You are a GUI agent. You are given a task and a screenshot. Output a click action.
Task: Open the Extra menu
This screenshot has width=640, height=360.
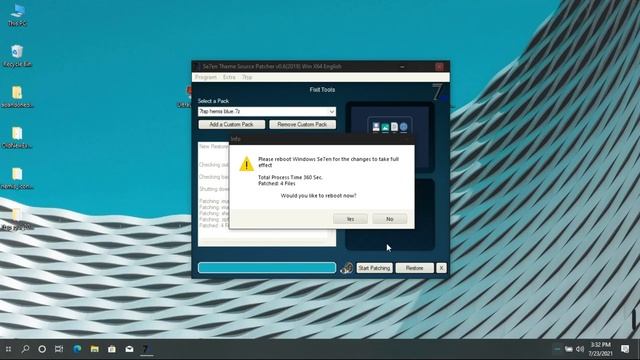click(229, 77)
